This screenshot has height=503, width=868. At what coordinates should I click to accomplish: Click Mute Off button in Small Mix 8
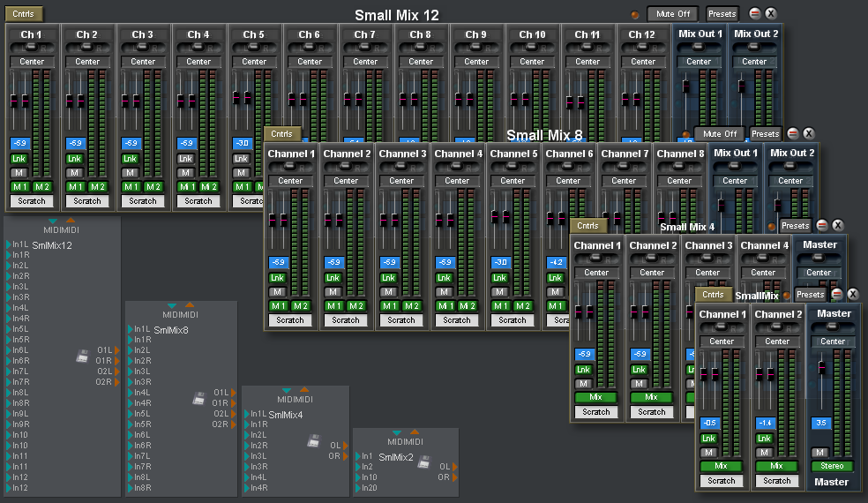click(x=719, y=134)
